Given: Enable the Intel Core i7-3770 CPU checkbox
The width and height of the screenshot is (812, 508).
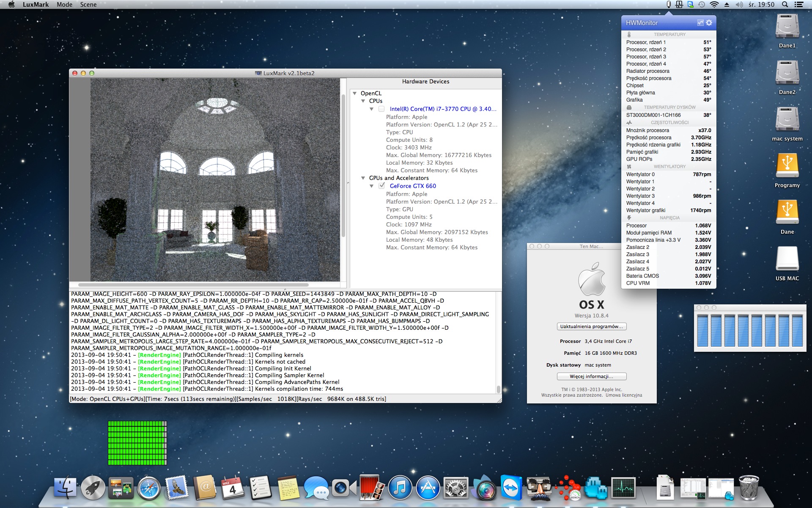Looking at the screenshot, I should 381,109.
